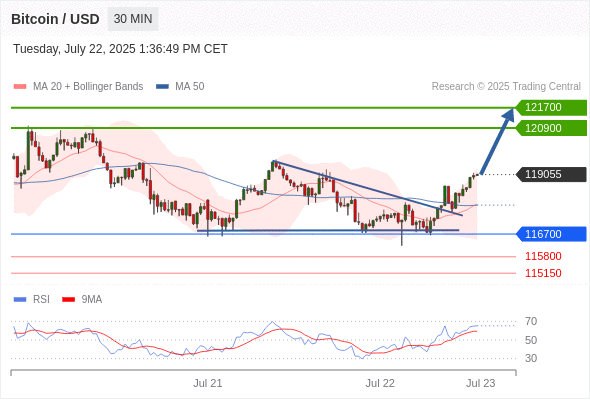Click the Jul 23 date marker
This screenshot has width=590, height=400.
(481, 383)
